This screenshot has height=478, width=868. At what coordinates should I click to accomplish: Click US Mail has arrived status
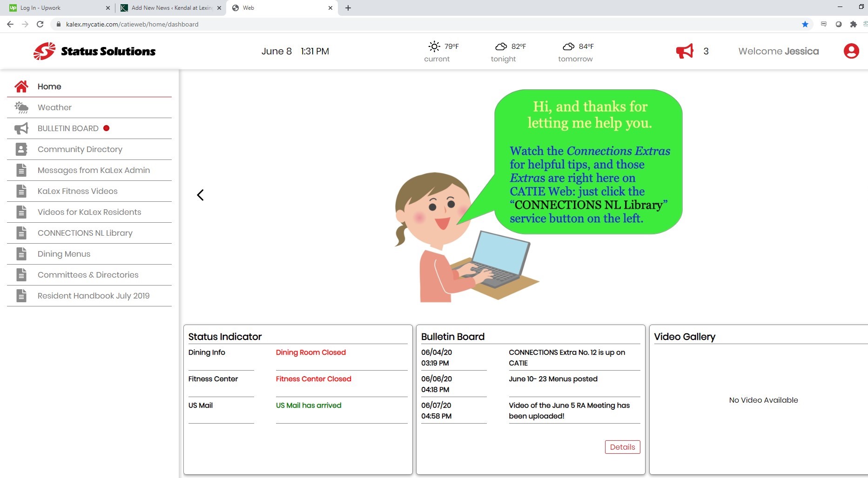click(309, 405)
